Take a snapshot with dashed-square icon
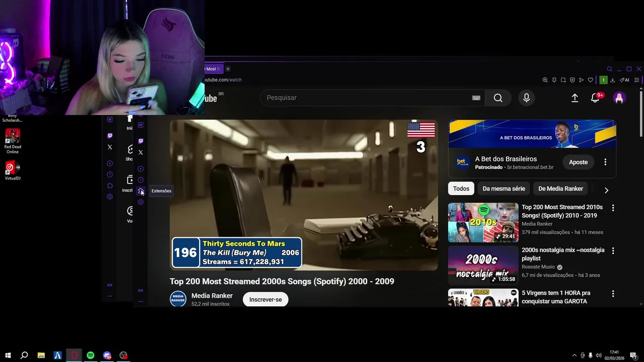The width and height of the screenshot is (644, 362). 563,80
